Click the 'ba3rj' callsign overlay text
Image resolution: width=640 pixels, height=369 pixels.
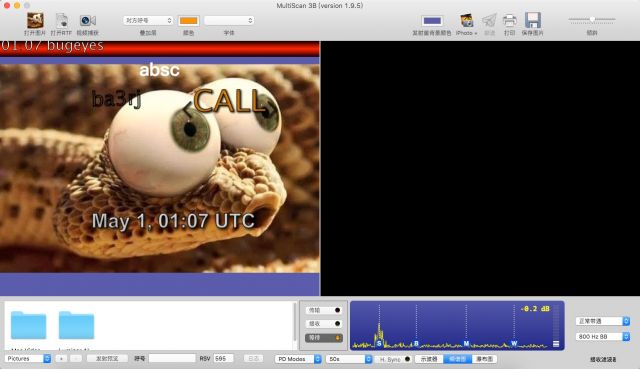click(116, 99)
